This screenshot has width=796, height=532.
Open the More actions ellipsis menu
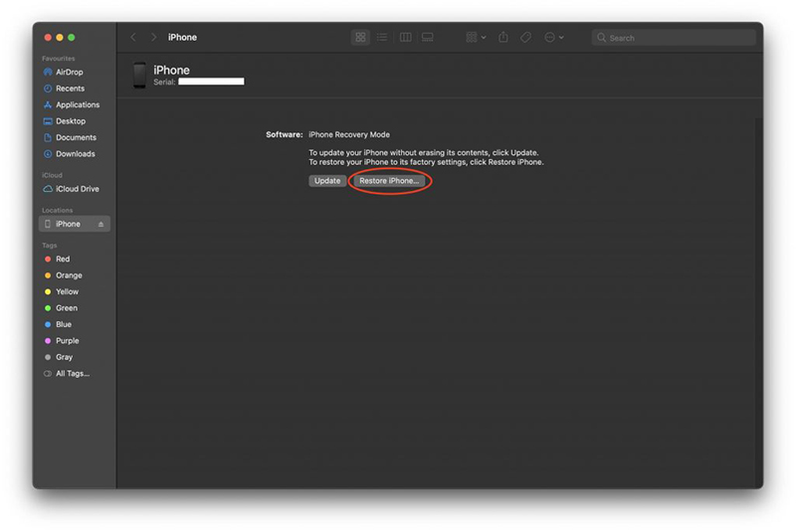(x=553, y=38)
